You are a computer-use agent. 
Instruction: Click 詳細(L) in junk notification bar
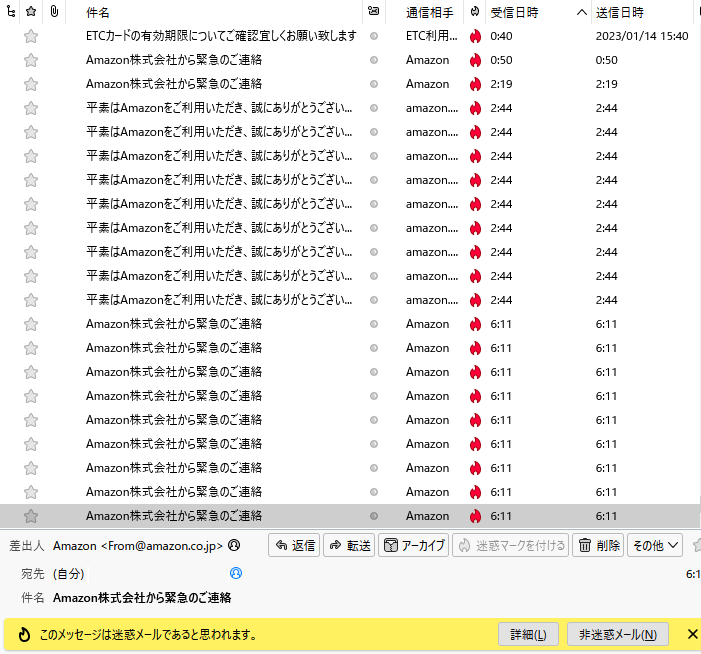pos(528,634)
